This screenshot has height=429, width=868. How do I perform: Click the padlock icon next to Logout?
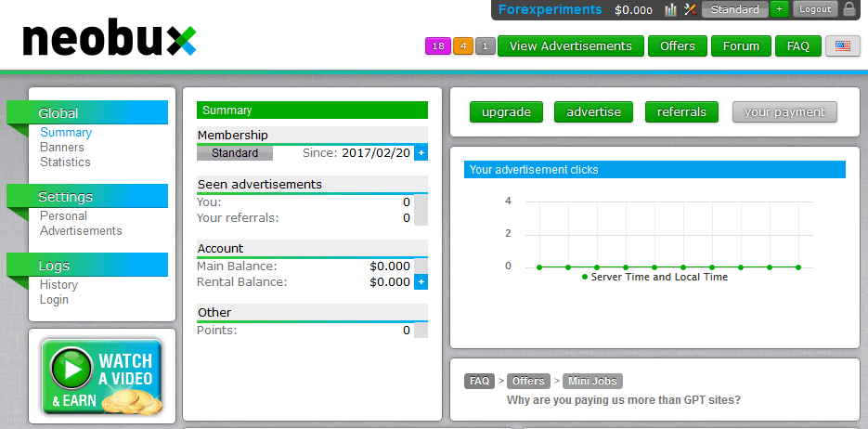tap(849, 9)
